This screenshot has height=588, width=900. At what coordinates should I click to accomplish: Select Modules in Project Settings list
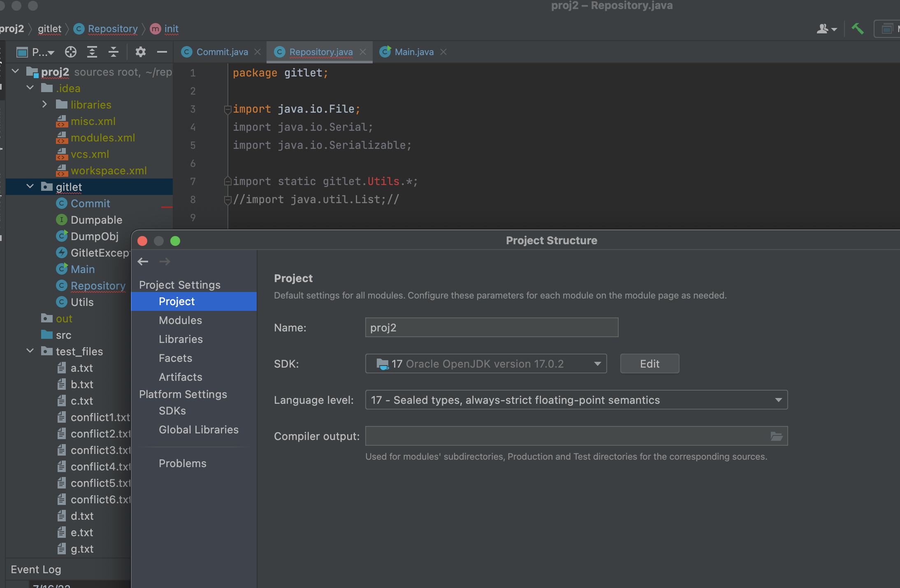pos(180,320)
